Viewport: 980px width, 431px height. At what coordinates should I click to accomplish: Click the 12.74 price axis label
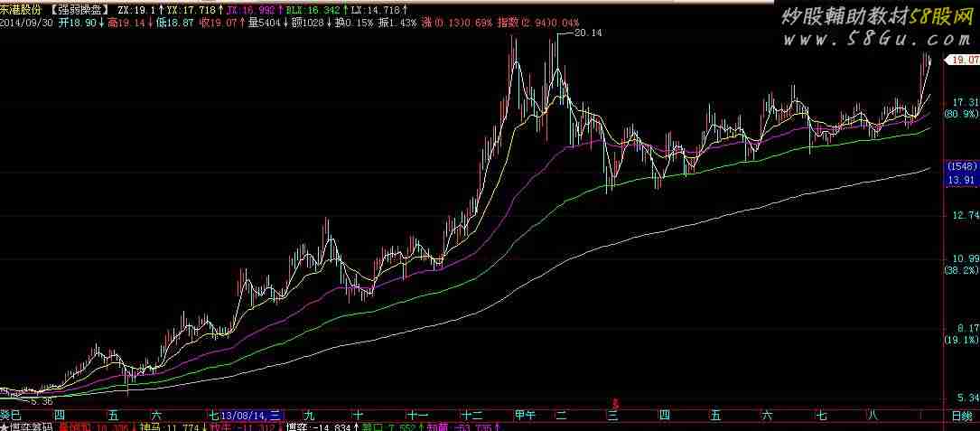(x=965, y=215)
